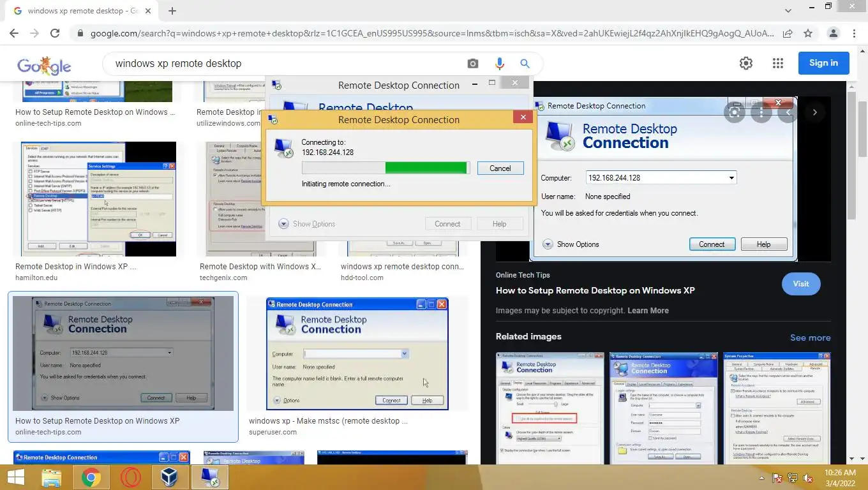The width and height of the screenshot is (868, 490).
Task: Go to Google homepage via logo
Action: coord(44,65)
